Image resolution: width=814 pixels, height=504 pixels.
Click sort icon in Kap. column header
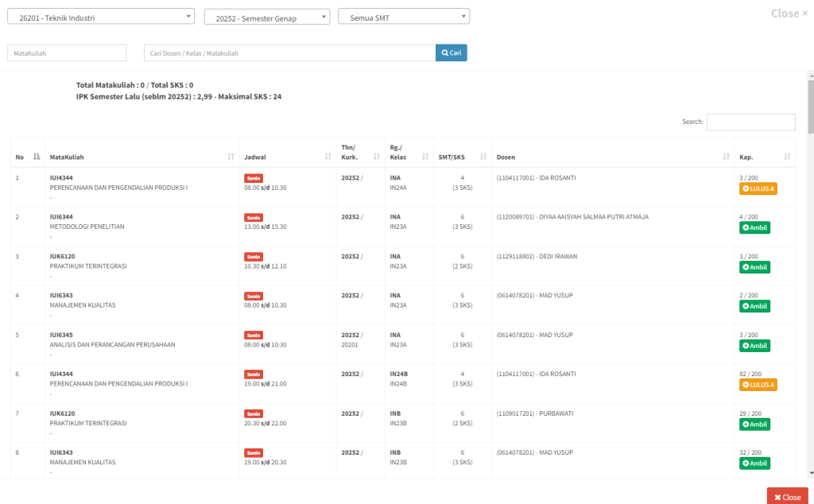pos(787,157)
